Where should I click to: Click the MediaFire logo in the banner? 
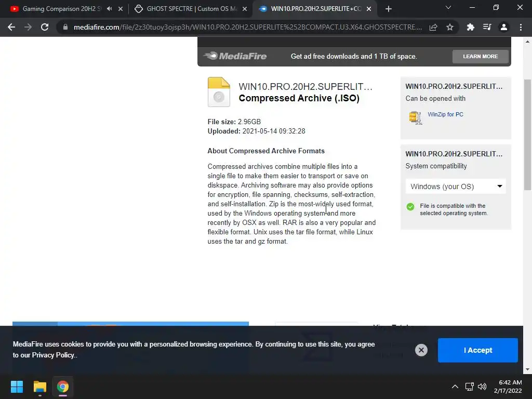point(235,56)
